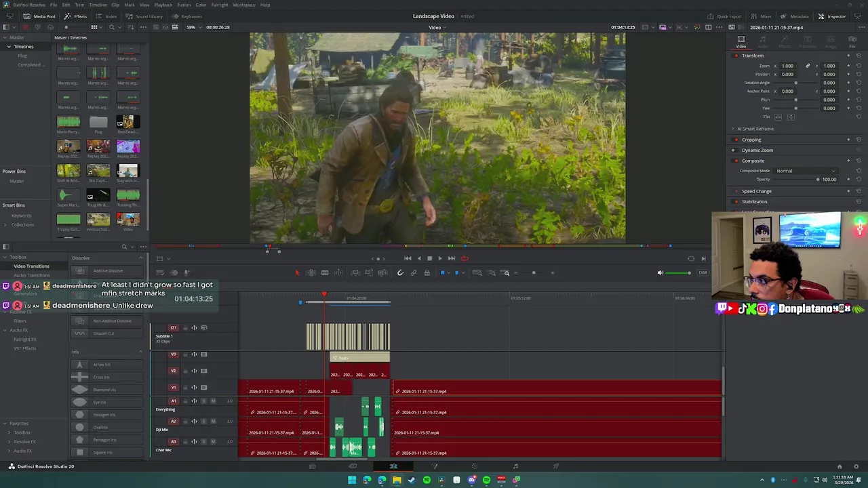The height and width of the screenshot is (488, 868).
Task: Adjust the Opacity slider in Composite
Action: [818, 180]
